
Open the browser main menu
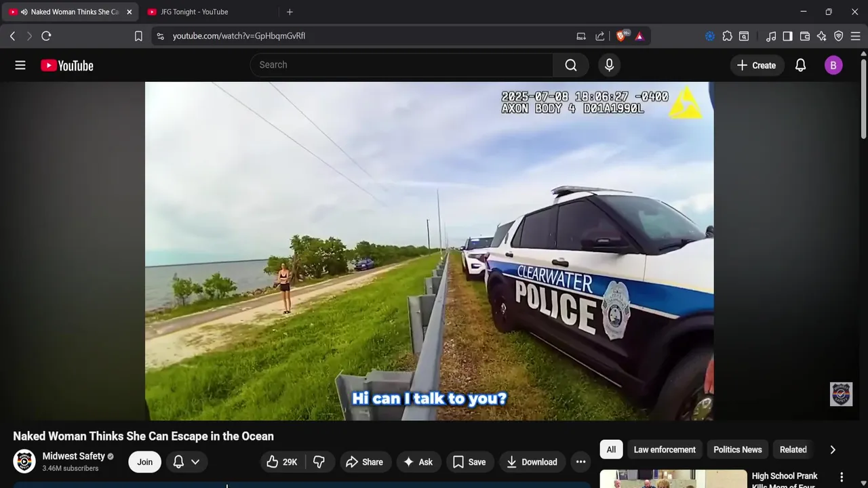tap(856, 36)
